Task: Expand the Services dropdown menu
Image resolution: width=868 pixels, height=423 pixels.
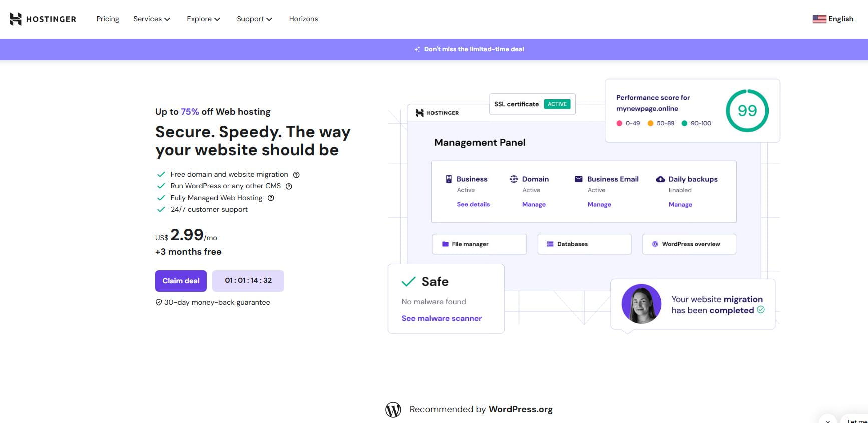Action: (x=152, y=19)
